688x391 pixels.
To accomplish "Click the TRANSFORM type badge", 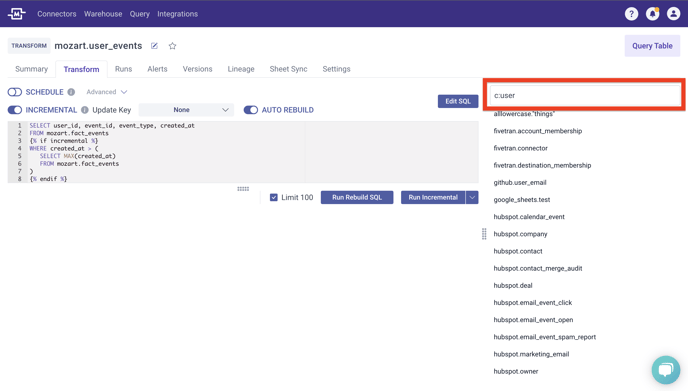I will 29,46.
